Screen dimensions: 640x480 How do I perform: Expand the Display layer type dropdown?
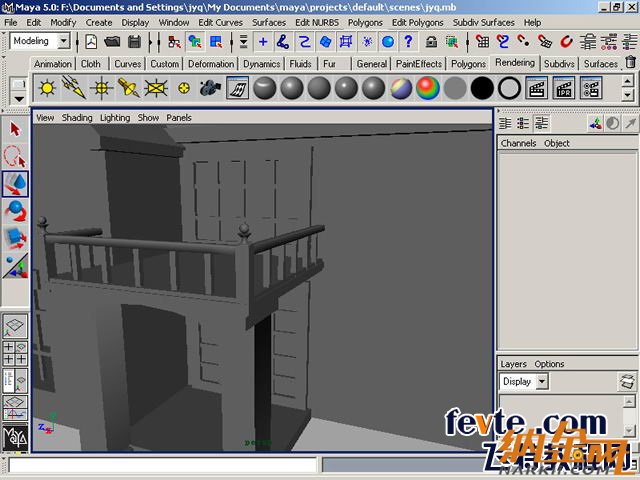pyautogui.click(x=542, y=382)
